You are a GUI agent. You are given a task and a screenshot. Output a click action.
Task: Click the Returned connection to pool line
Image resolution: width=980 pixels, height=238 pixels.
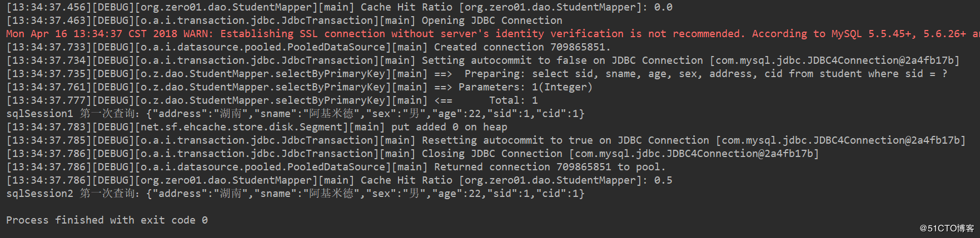[336, 167]
